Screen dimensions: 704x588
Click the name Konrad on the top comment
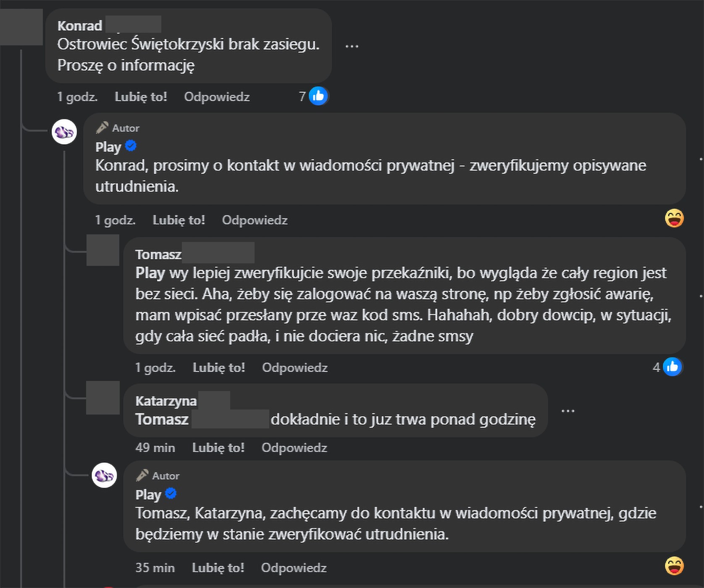[79, 25]
